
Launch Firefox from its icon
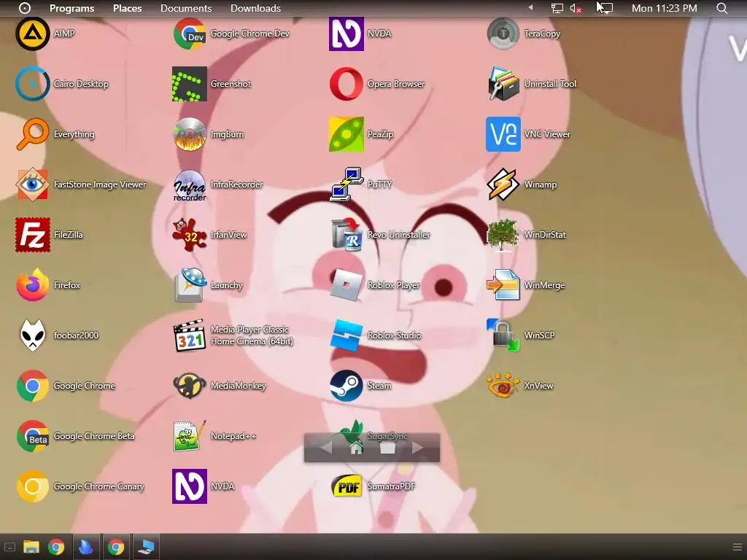pyautogui.click(x=32, y=285)
